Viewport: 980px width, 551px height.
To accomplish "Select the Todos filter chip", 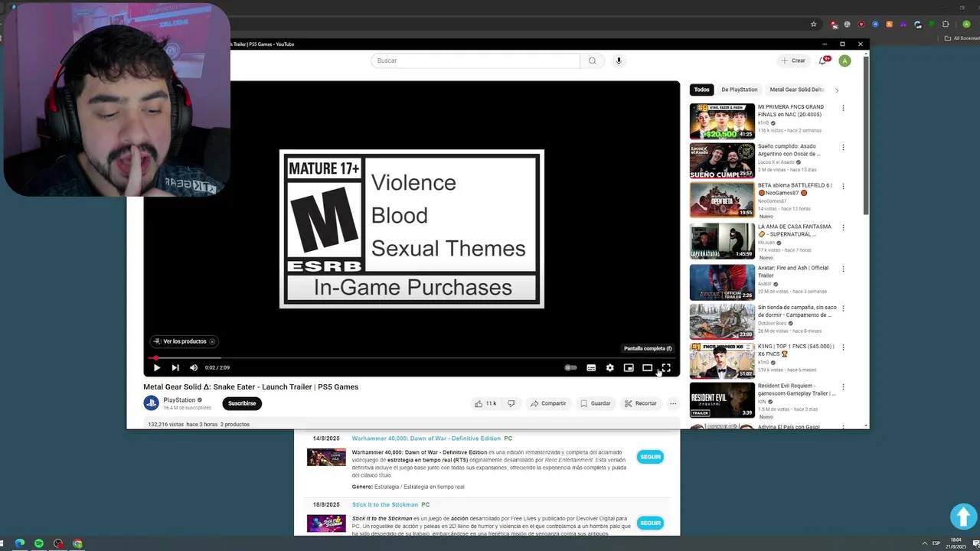I will click(x=702, y=90).
